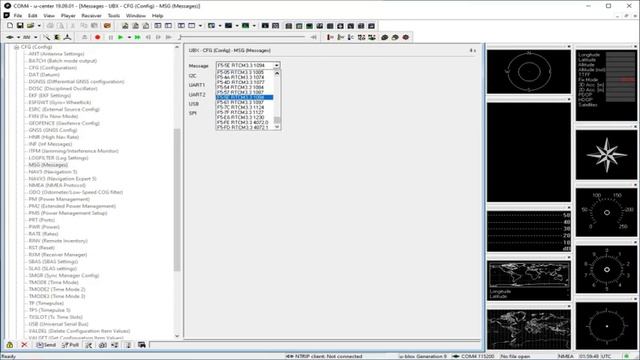
Task: Click the tree panel vertical scrollbar thumb
Action: [177, 200]
